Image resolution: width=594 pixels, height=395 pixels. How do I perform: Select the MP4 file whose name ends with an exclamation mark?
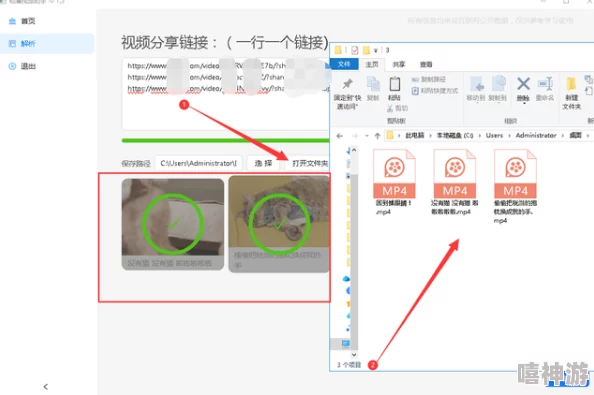[x=394, y=182]
